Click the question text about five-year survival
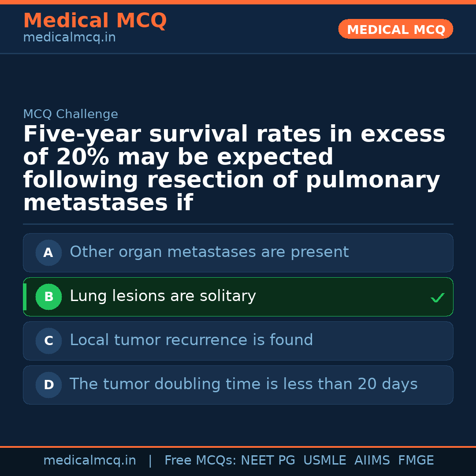This screenshot has height=476, width=476. click(x=234, y=168)
